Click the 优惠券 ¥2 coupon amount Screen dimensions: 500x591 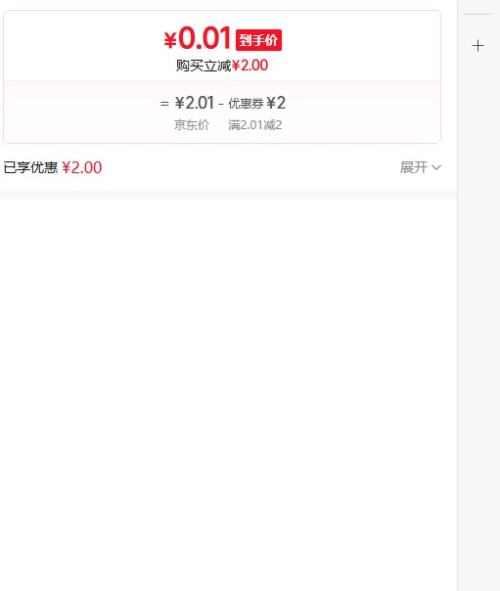(x=257, y=103)
